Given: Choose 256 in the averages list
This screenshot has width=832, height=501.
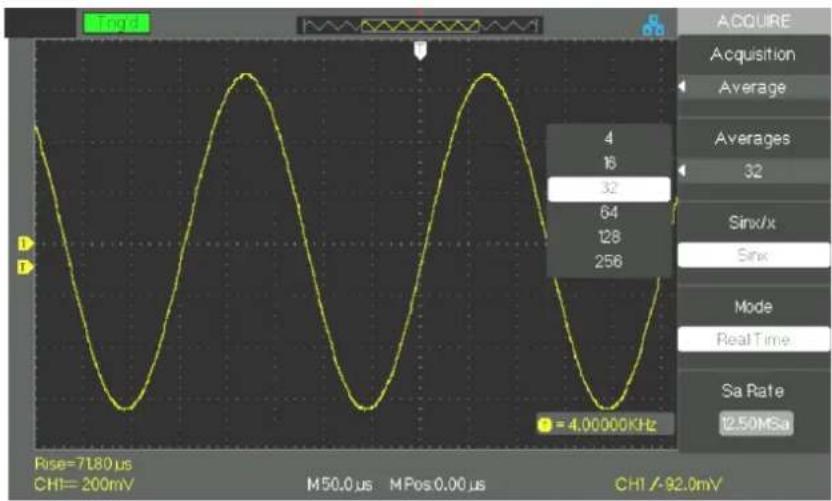Looking at the screenshot, I should [609, 261].
